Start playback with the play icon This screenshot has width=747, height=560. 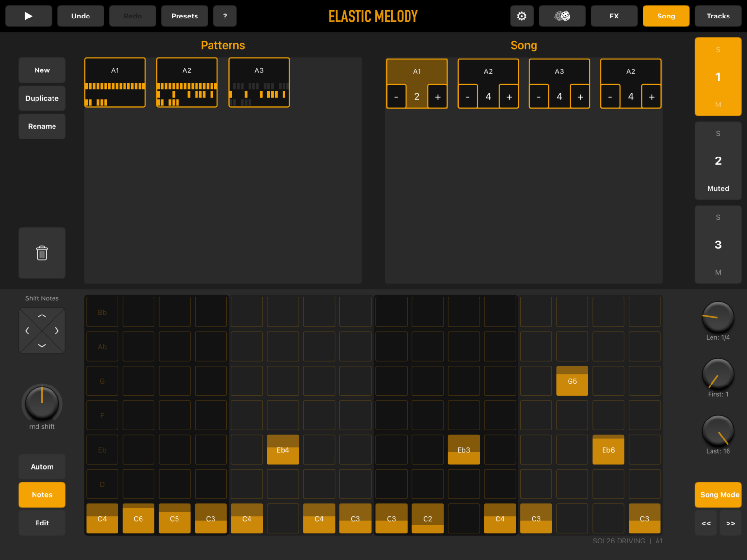point(28,16)
